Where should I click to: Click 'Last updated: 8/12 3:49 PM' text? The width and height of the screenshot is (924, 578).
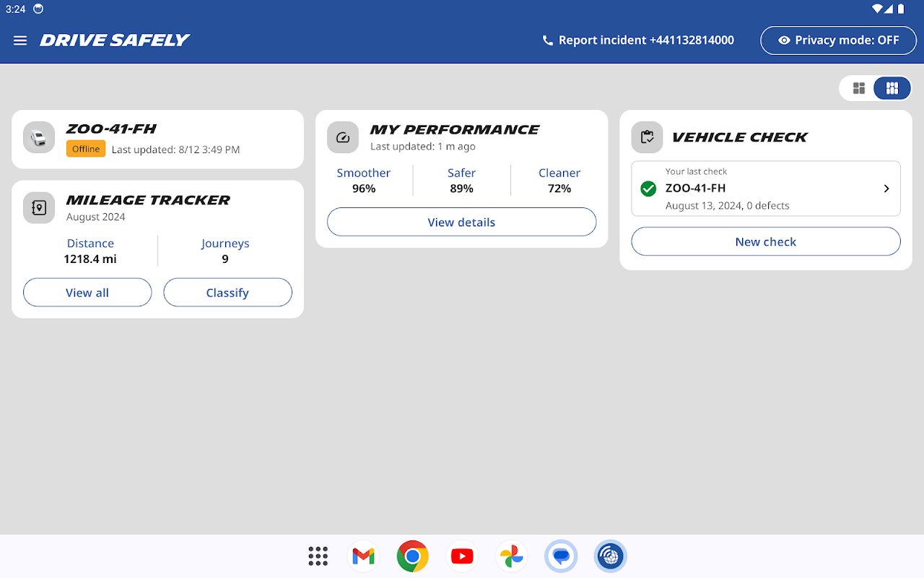pos(175,150)
